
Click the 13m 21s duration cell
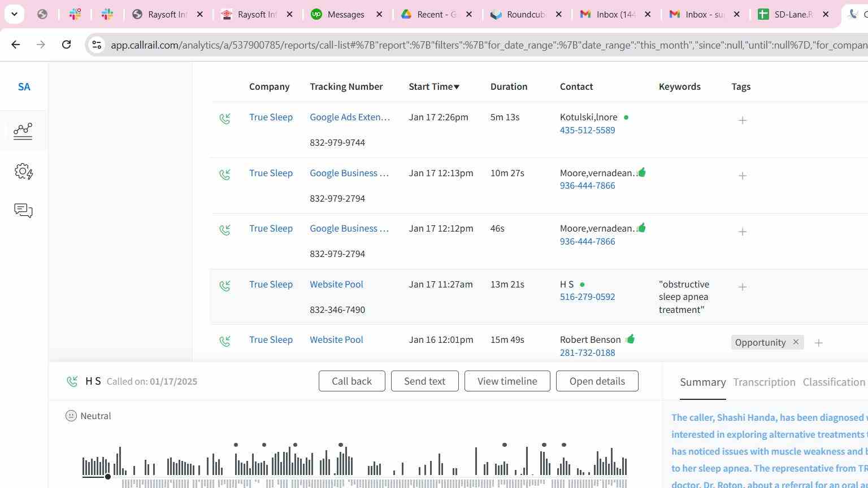coord(507,284)
